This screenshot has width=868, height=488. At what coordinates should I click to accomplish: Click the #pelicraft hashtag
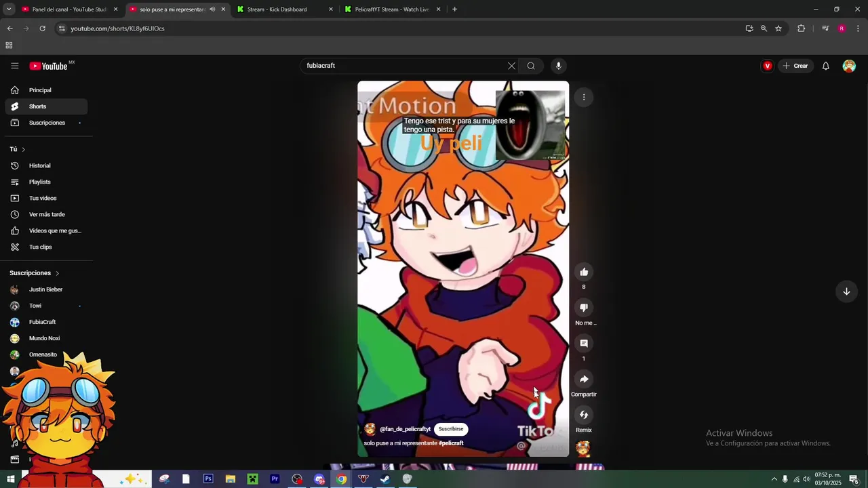(x=451, y=443)
